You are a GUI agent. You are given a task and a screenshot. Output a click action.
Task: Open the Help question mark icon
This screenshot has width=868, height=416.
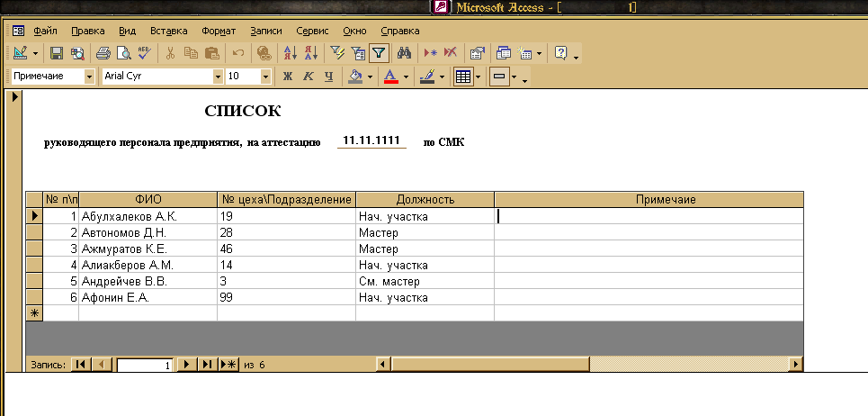(x=560, y=53)
